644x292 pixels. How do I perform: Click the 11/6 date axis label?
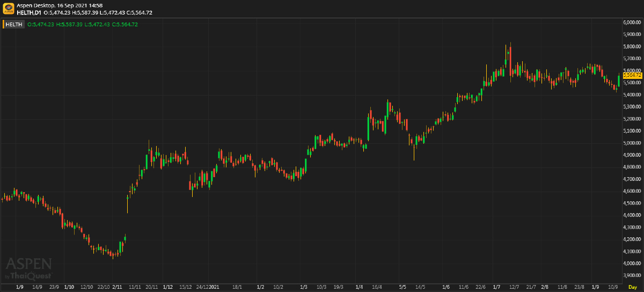[464, 287]
